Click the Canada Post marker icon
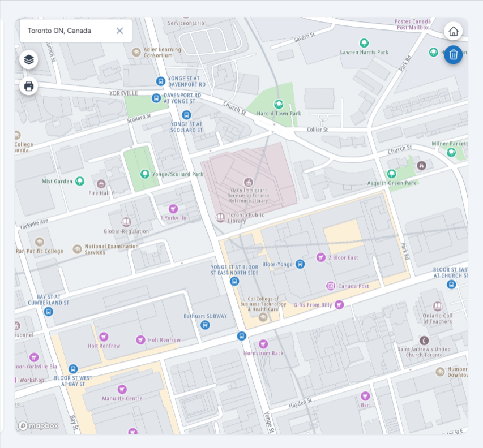The width and height of the screenshot is (483, 448). [x=331, y=286]
